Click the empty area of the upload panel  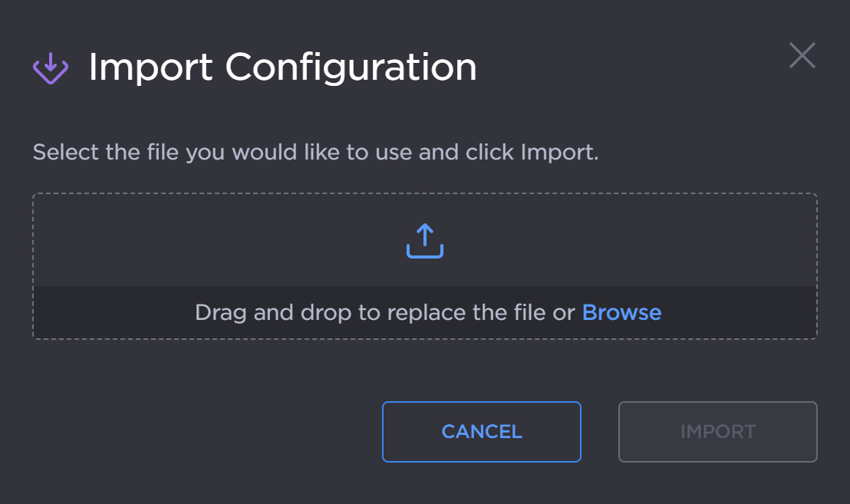[x=192, y=230]
